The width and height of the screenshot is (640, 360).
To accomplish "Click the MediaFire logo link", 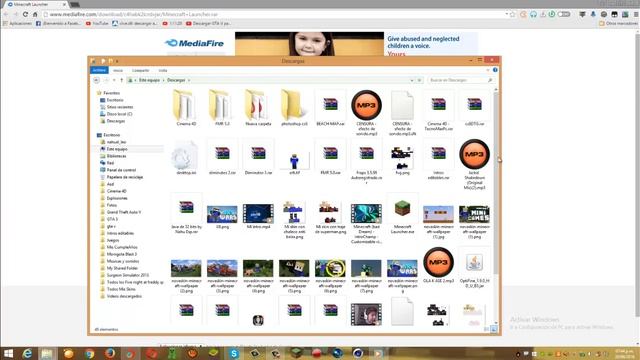I will coord(194,43).
